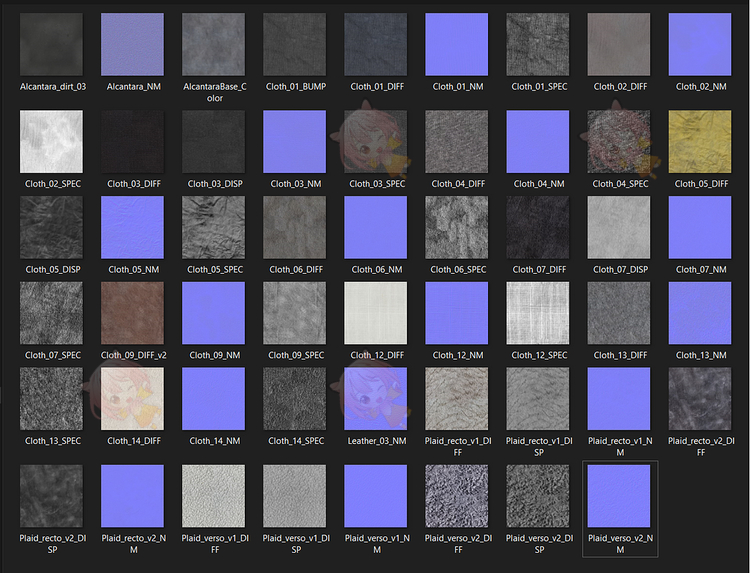The width and height of the screenshot is (750, 573).
Task: Pick the Cloth_06_SPEC texture
Action: click(457, 227)
